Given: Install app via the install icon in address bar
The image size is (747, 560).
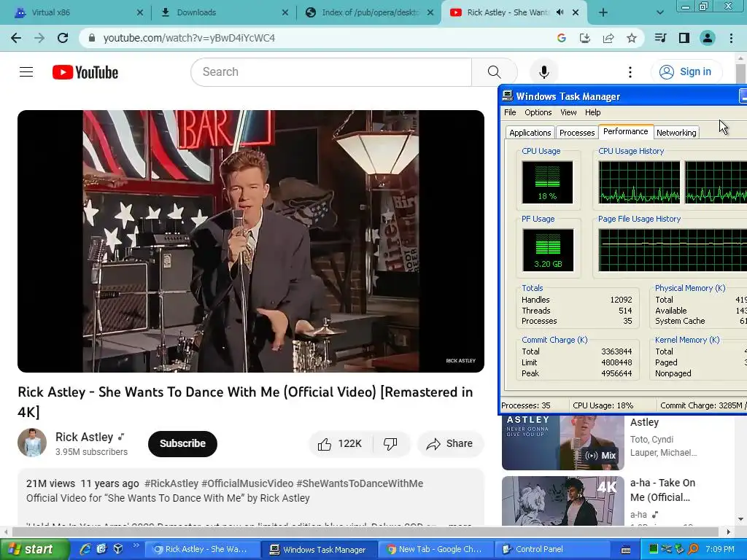Looking at the screenshot, I should point(585,38).
